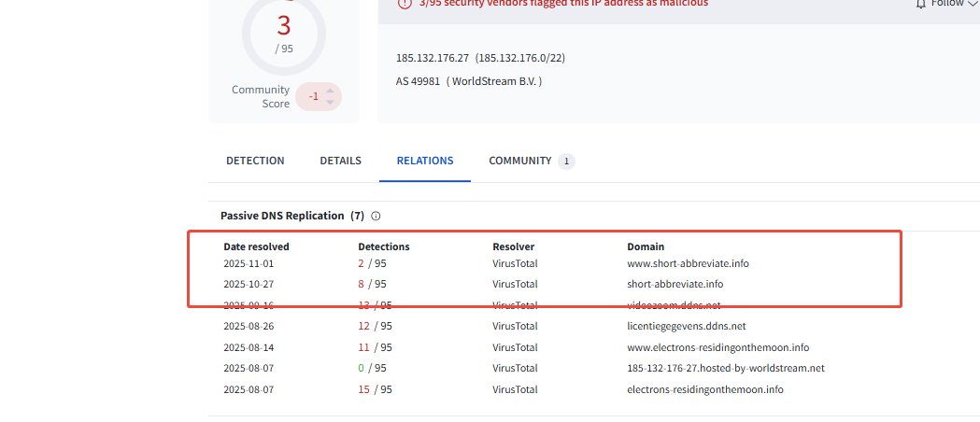The width and height of the screenshot is (980, 422).
Task: Open domain www.electrons-residingonthemoon.info
Action: [x=718, y=347]
